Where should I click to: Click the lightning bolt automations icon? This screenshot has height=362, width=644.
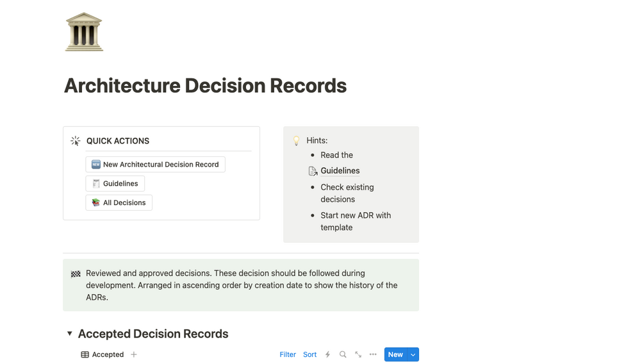(327, 354)
